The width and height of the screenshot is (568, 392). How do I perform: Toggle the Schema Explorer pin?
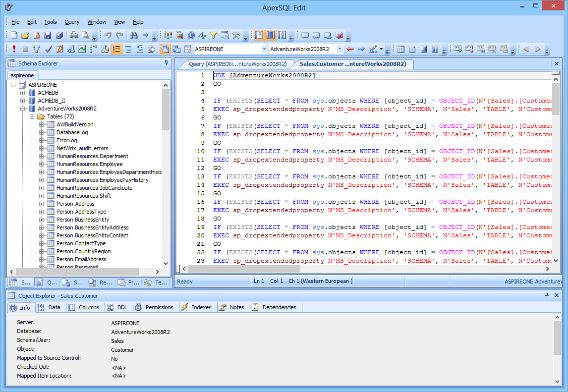(x=167, y=62)
